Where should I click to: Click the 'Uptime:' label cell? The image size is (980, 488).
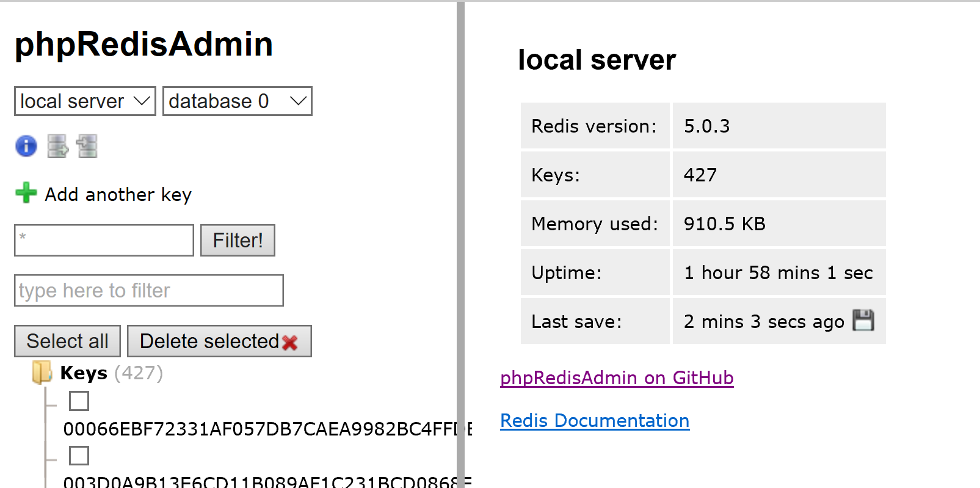pyautogui.click(x=595, y=272)
